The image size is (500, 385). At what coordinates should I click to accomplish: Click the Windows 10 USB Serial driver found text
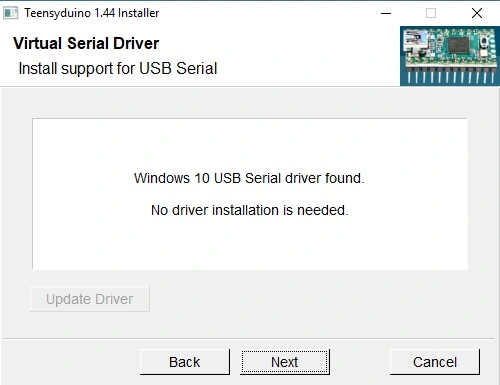coord(249,178)
